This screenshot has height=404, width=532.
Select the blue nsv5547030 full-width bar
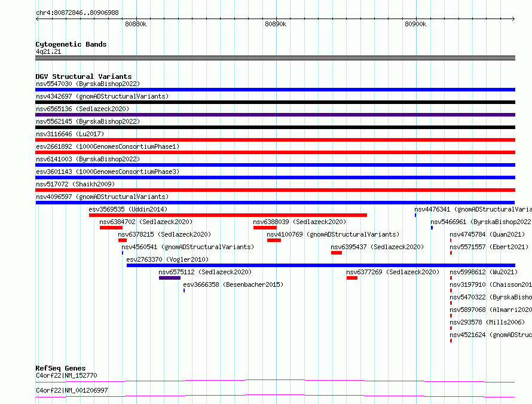[x=275, y=90]
